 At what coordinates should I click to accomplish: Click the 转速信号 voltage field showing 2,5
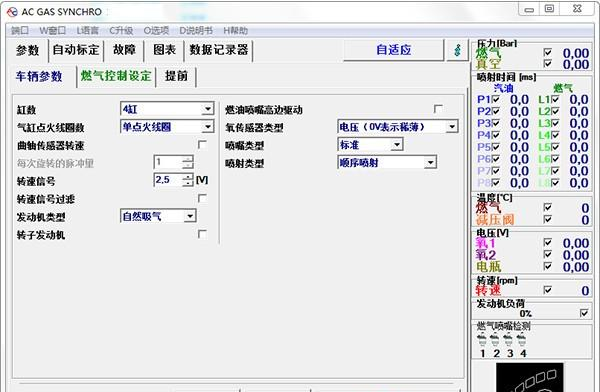click(x=168, y=180)
